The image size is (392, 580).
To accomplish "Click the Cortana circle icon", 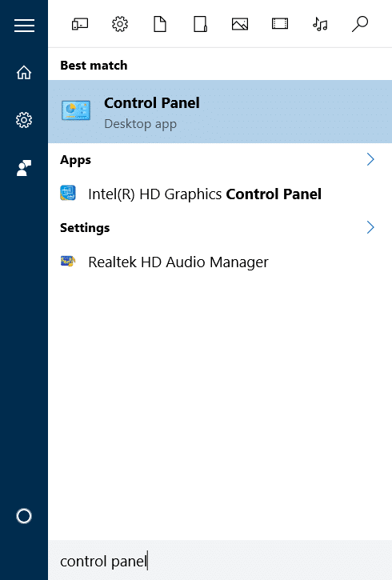I will [x=24, y=516].
